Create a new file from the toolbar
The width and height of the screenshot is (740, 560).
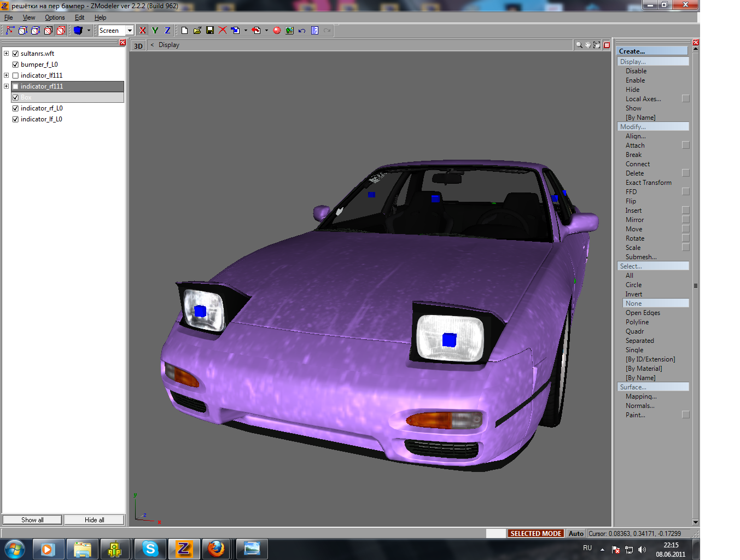coord(185,31)
